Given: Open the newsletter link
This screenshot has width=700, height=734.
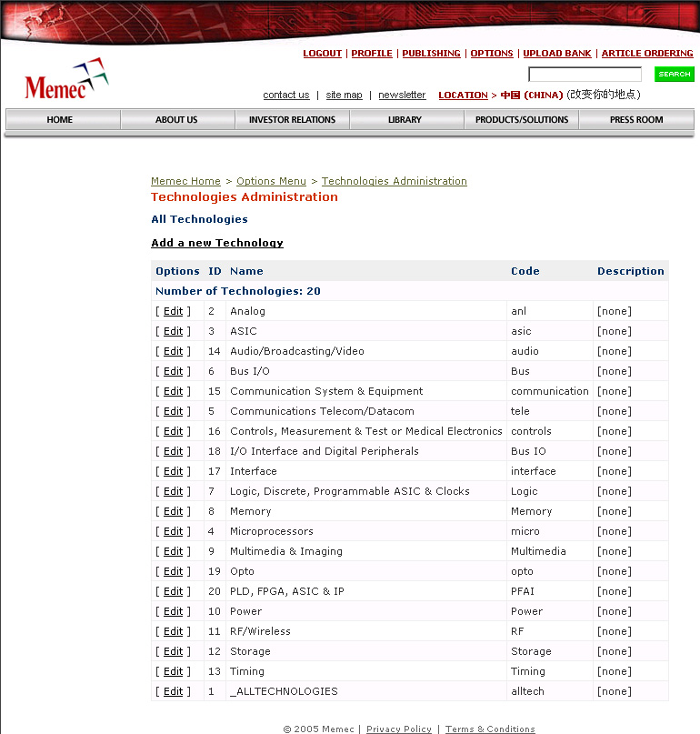Looking at the screenshot, I should point(402,95).
